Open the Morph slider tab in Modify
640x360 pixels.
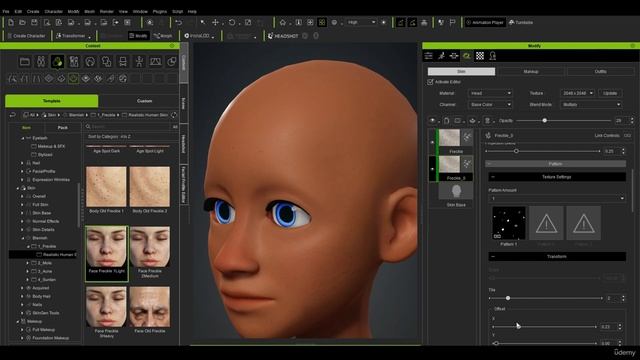pos(454,56)
